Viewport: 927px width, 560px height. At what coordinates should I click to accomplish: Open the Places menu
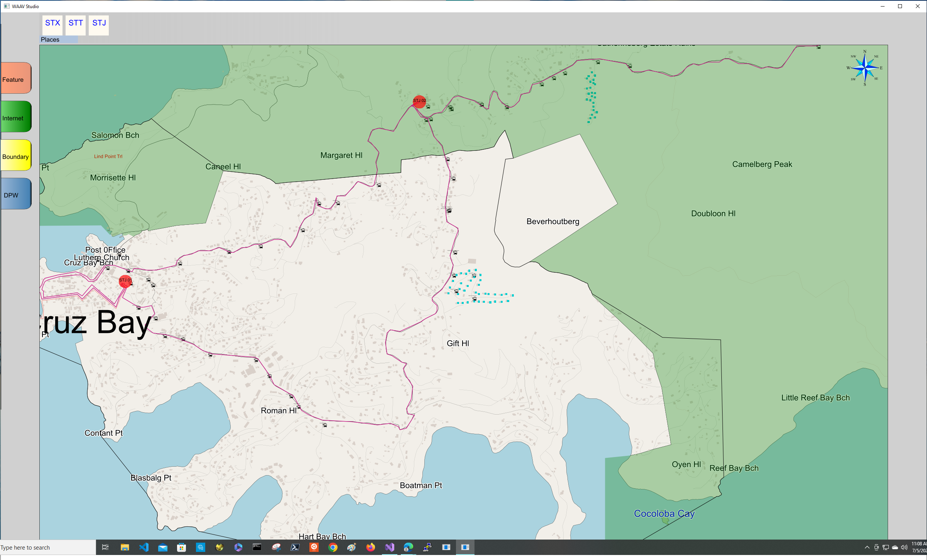[51, 39]
